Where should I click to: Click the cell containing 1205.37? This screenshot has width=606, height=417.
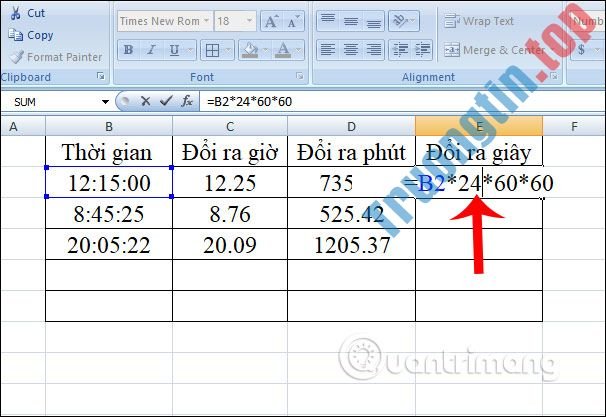pos(351,244)
